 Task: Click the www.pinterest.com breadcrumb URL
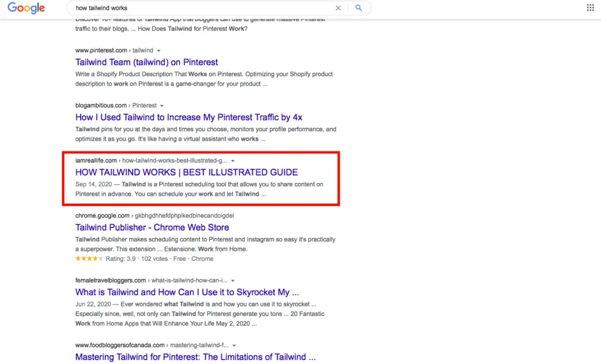[x=114, y=50]
